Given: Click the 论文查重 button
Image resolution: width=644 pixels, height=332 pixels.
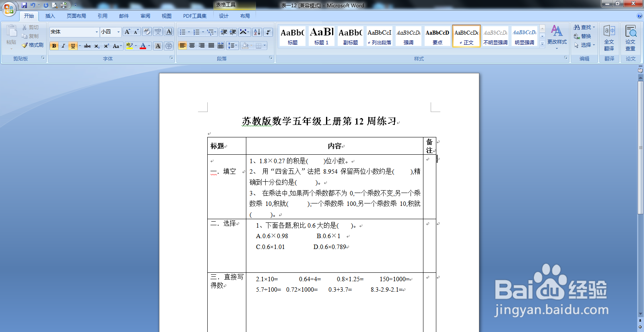Looking at the screenshot, I should coord(630,38).
